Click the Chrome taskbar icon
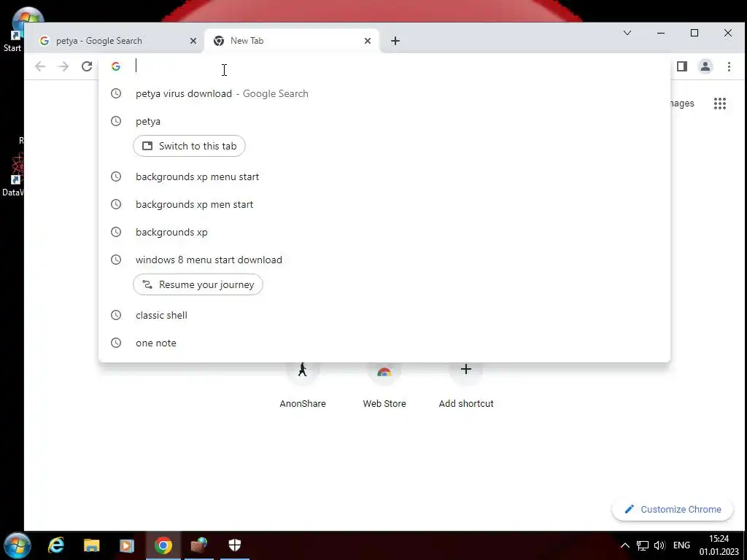Viewport: 747px width, 560px height. 163,545
